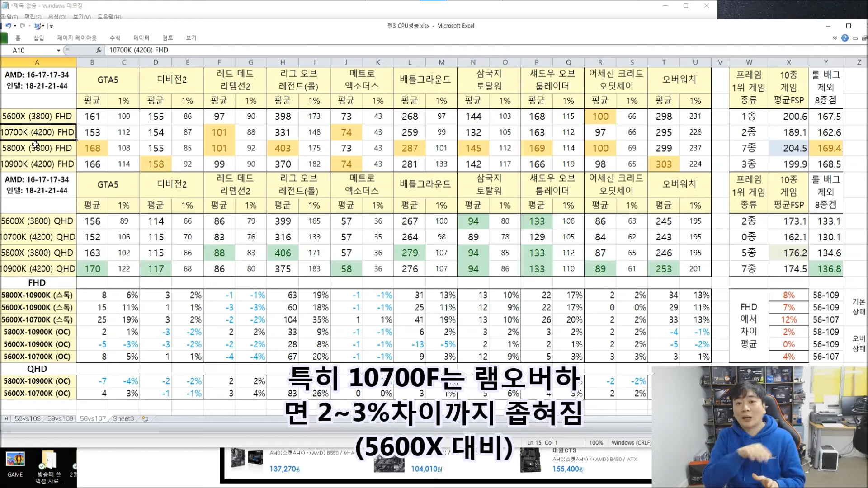Open 도움말(H) menu in Notepad

[x=109, y=17]
